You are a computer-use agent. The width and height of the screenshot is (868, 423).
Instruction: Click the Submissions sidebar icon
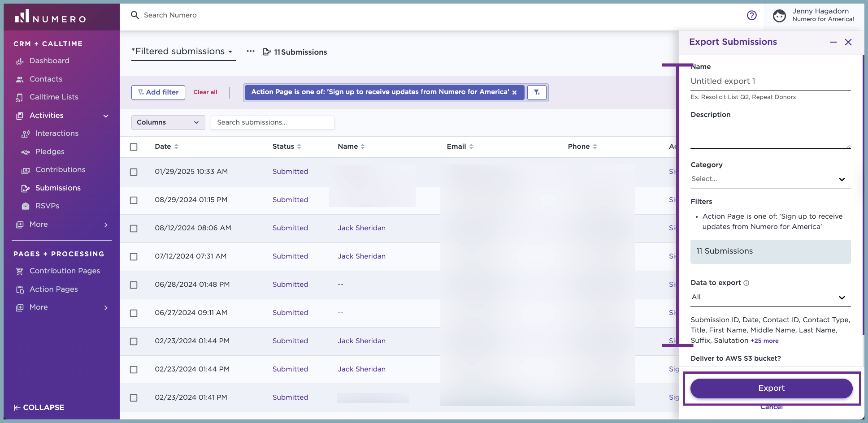click(26, 188)
